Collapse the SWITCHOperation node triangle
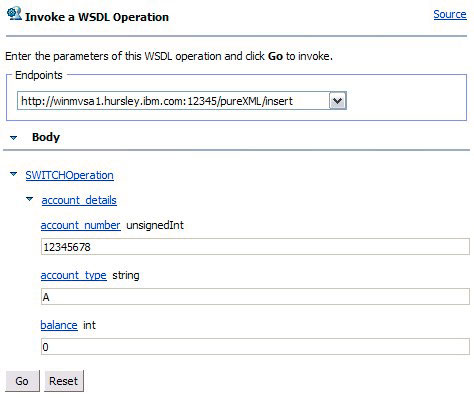This screenshot has width=474, height=398. point(14,174)
